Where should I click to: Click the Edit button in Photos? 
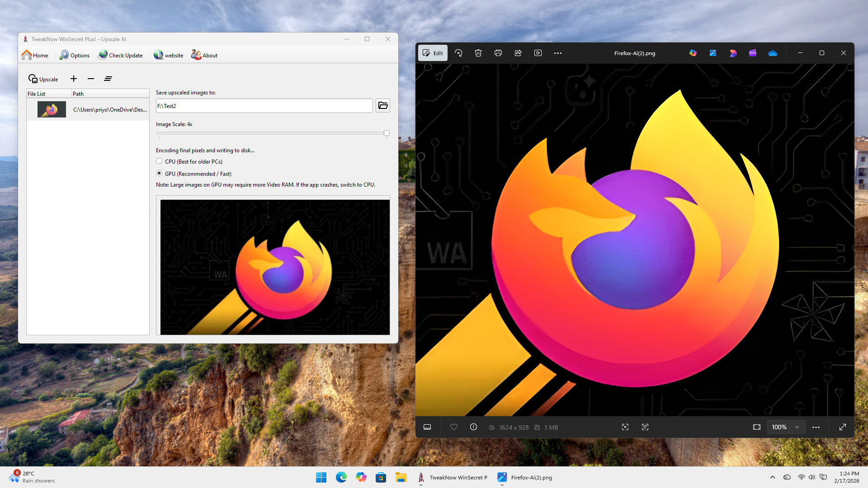pyautogui.click(x=433, y=53)
